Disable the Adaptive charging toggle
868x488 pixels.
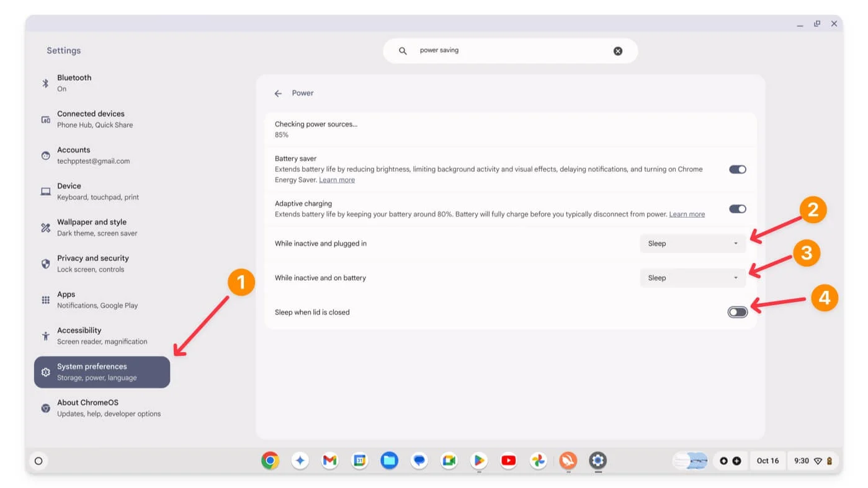tap(737, 209)
